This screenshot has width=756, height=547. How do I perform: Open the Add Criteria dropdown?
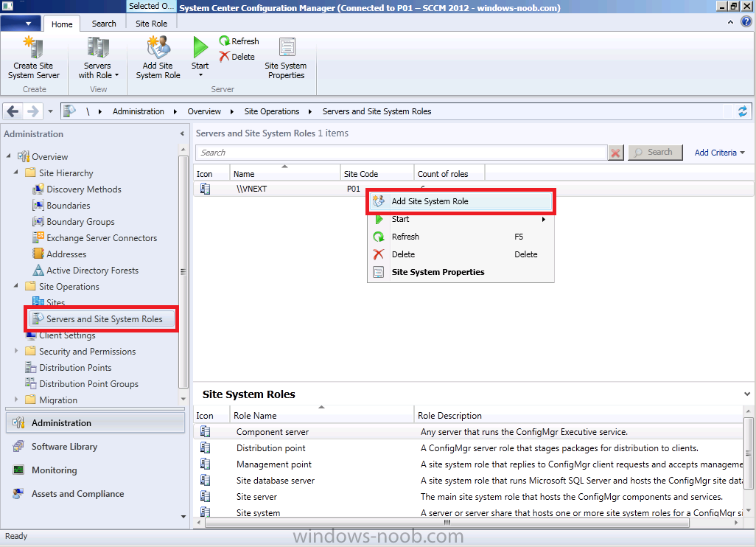[x=719, y=153]
